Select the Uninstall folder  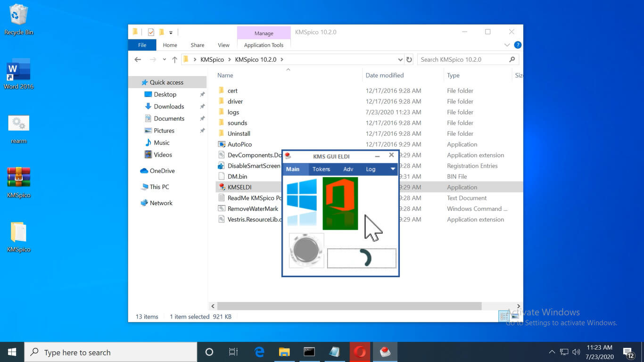pyautogui.click(x=239, y=133)
